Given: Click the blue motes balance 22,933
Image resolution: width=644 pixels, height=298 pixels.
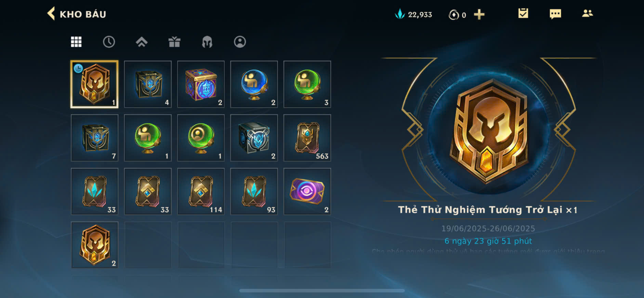Looking at the screenshot, I should tap(413, 14).
